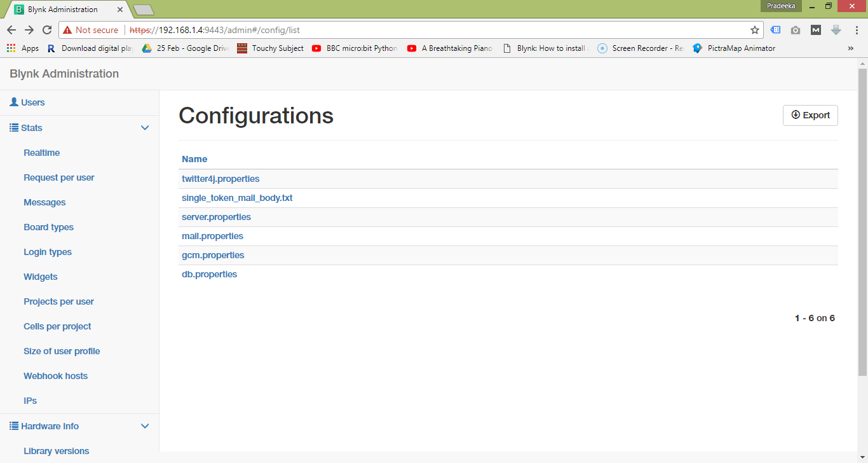Open server.properties configuration
The height and width of the screenshot is (463, 868).
click(x=216, y=217)
